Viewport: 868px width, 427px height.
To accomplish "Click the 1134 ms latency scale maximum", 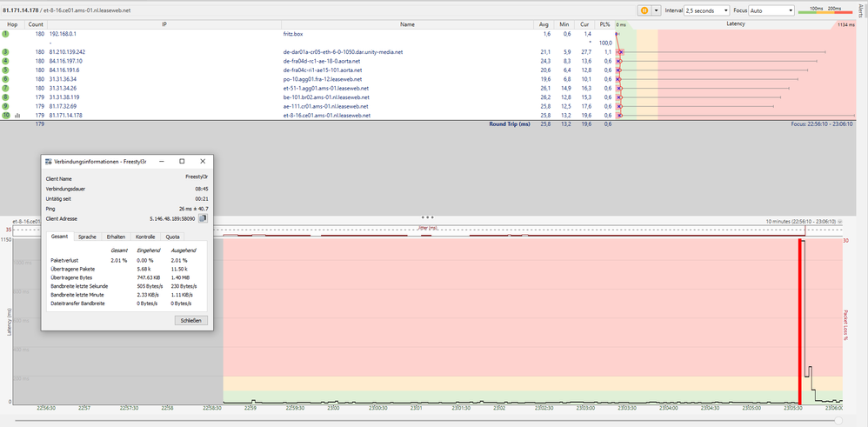I will (x=846, y=25).
